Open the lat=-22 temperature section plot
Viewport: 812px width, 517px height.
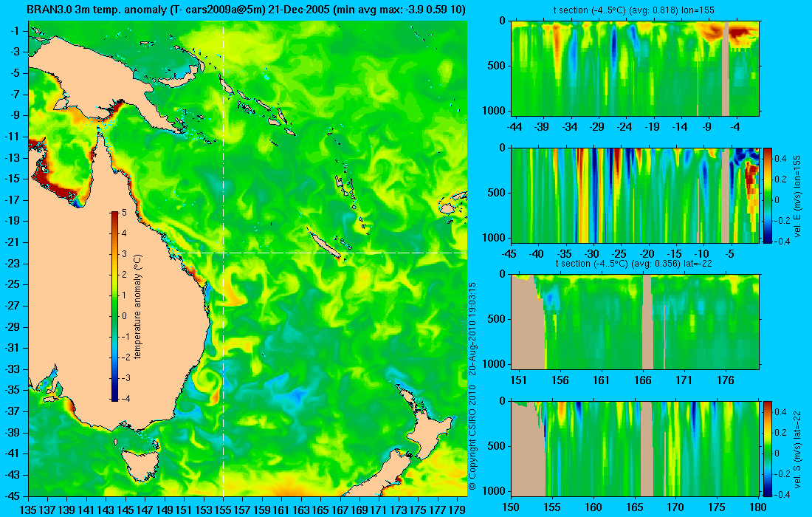635,322
